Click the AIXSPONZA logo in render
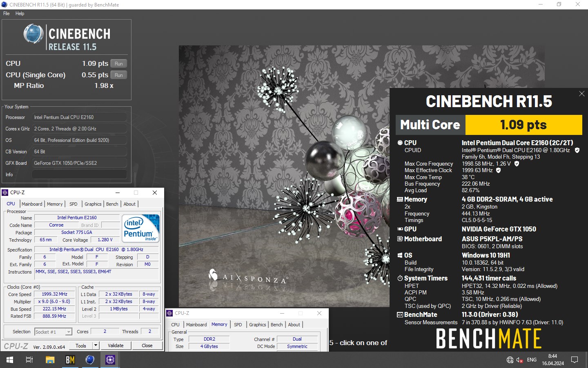The image size is (588, 368). [x=248, y=278]
